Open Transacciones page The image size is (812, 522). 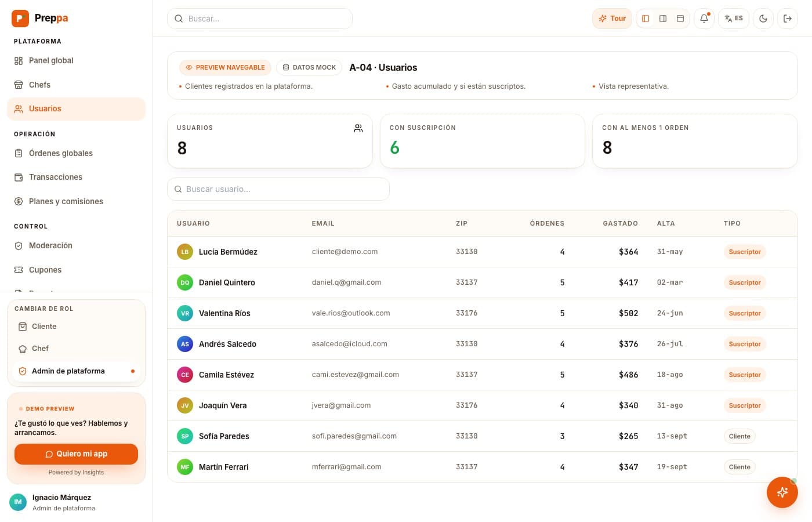tap(76, 177)
